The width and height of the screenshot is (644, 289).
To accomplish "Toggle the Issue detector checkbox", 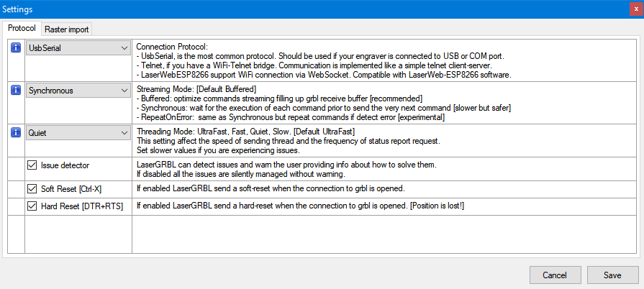I will coord(32,165).
